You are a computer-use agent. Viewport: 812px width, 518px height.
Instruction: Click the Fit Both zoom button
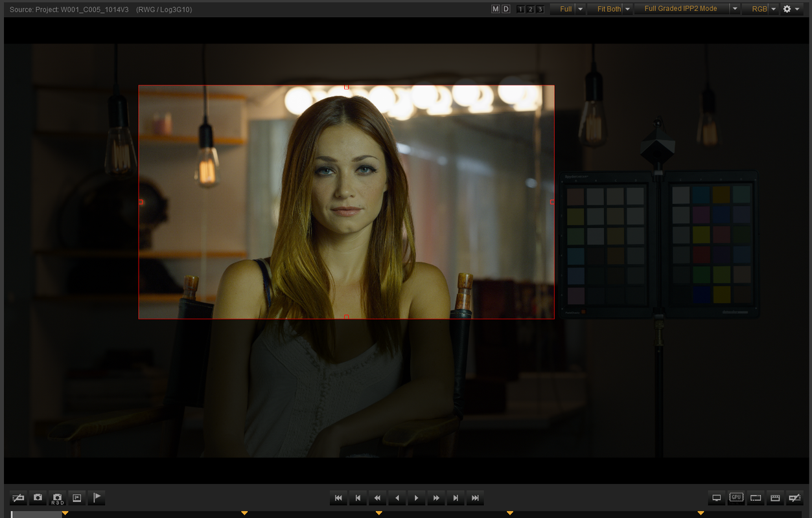[605, 9]
